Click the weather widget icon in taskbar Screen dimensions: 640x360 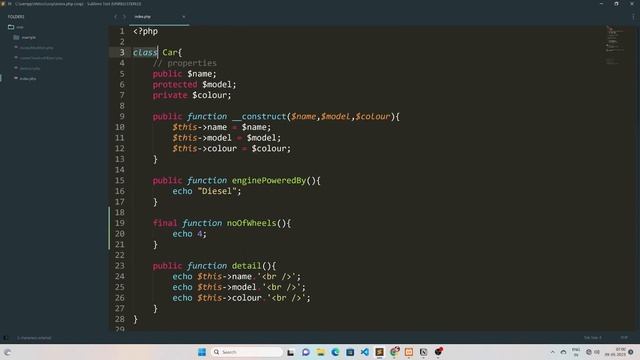pos(7,352)
